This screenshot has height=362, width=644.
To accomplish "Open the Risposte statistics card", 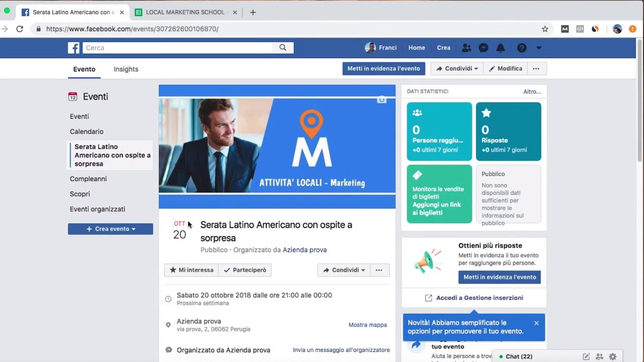I will click(509, 131).
